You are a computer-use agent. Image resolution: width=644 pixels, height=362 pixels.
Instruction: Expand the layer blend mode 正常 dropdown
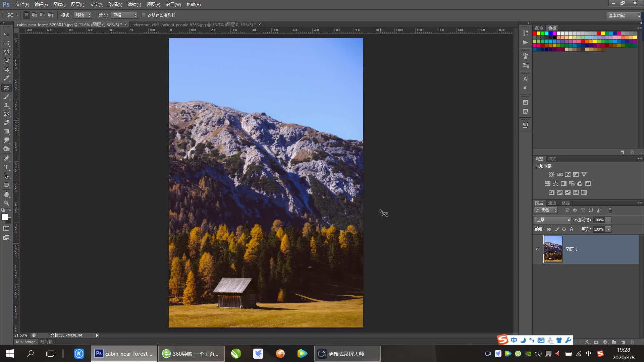click(x=552, y=220)
